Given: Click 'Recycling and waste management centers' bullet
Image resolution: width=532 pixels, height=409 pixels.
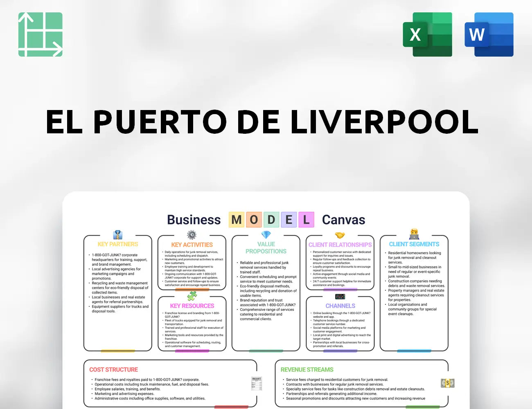Looking at the screenshot, I should [119, 288].
